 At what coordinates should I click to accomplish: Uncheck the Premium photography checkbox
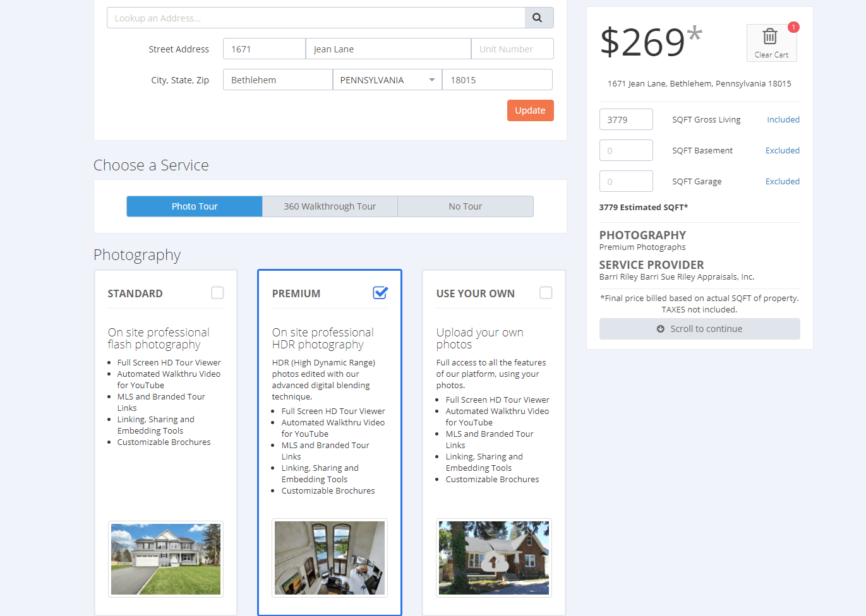pyautogui.click(x=380, y=293)
